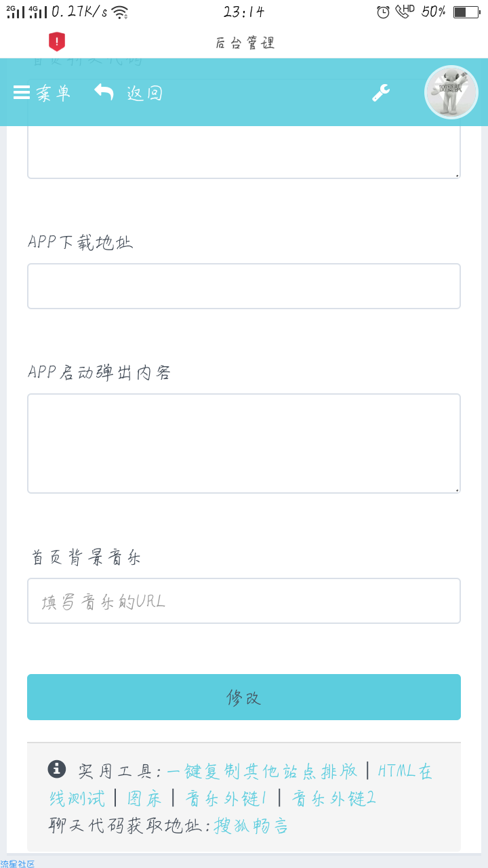Open the 音乐外链2 link

(x=333, y=799)
